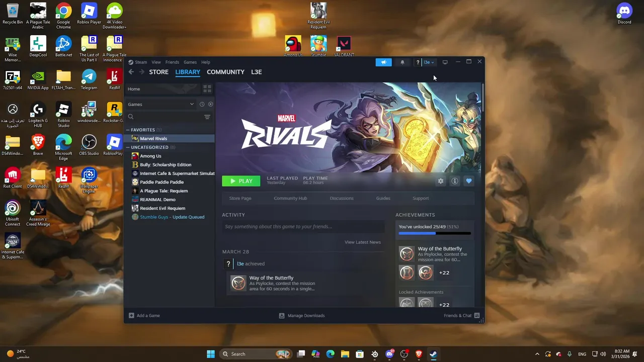The width and height of the screenshot is (644, 362).
Task: Click the Steam announcements megaphone button
Action: pos(383,62)
